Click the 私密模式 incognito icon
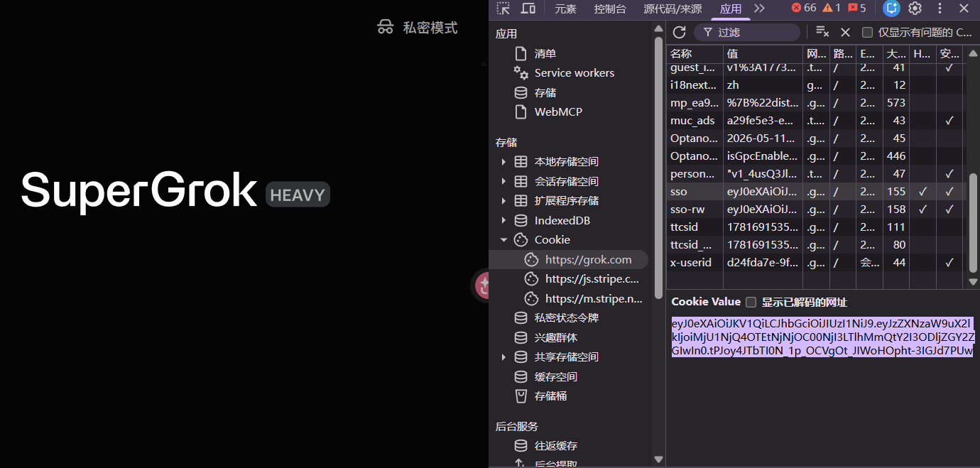The image size is (980, 468). coord(385,28)
